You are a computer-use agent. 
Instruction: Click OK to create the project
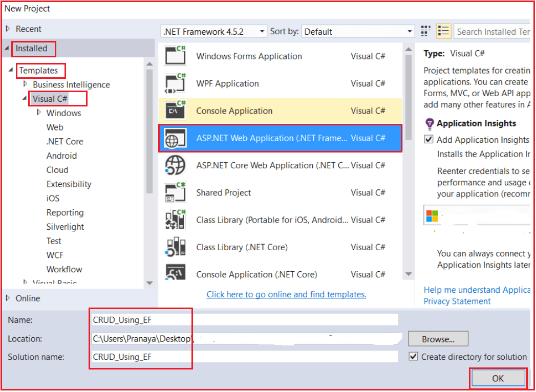(498, 378)
